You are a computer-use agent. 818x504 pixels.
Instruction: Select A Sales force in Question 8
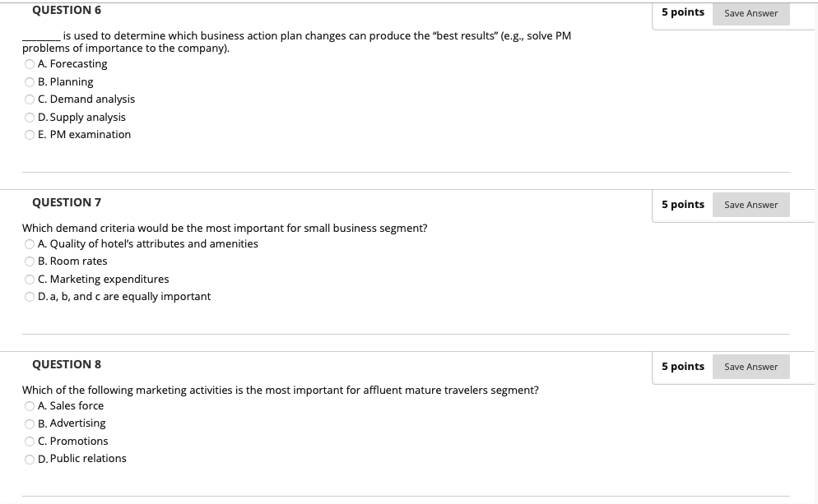[30, 405]
